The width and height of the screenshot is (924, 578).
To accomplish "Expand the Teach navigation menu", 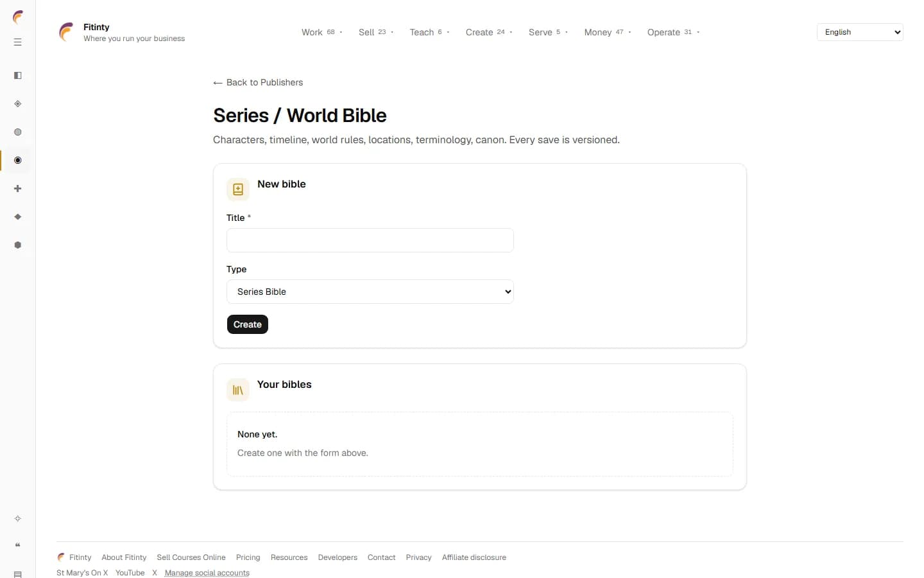I will coord(430,32).
